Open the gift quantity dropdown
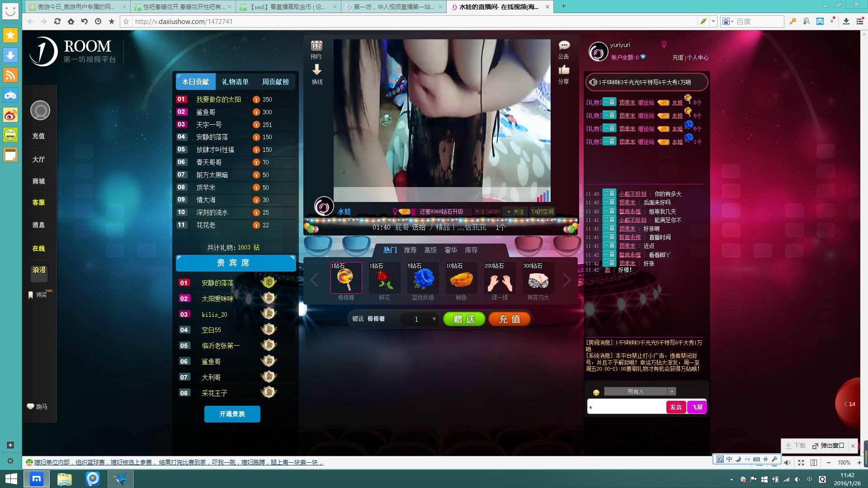The height and width of the screenshot is (488, 868). click(434, 319)
